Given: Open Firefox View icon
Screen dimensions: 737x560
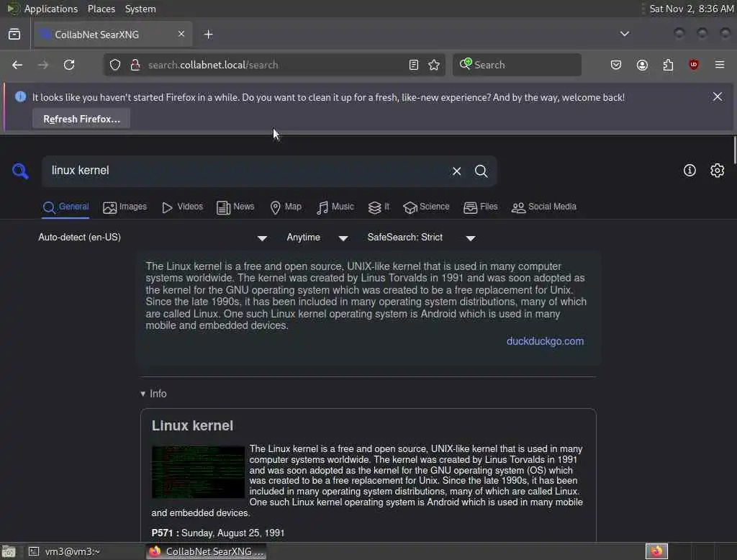Looking at the screenshot, I should pos(14,35).
